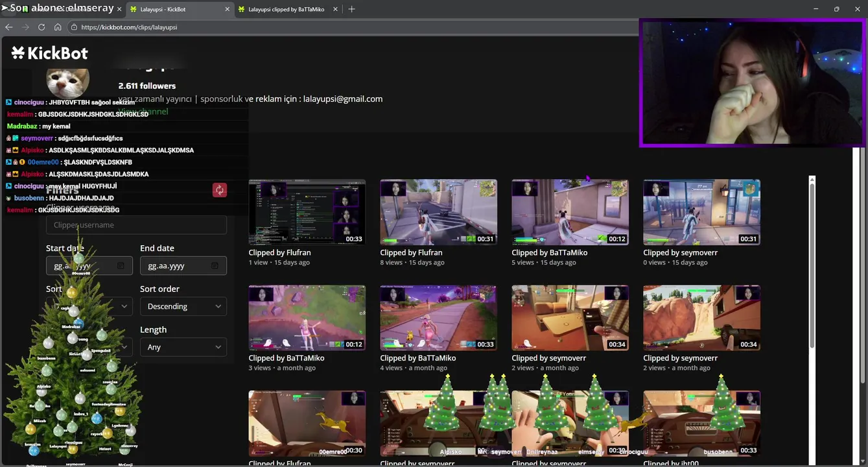The width and height of the screenshot is (868, 467).
Task: Click the lalayupsi cat profile avatar
Action: [x=67, y=80]
